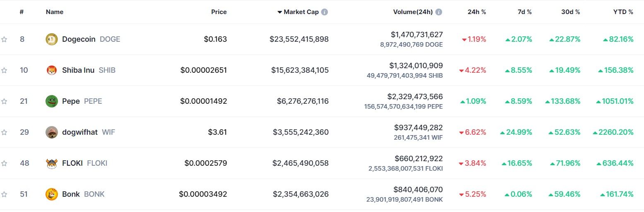Viewport: 644px width, 212px height.
Task: Toggle the watchlist star for Dogecoin
Action: (4, 39)
